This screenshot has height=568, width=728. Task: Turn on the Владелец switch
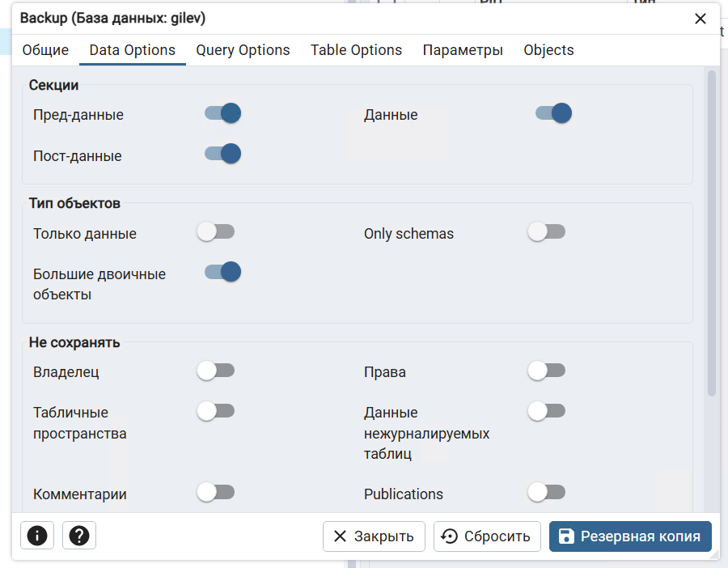pos(216,371)
